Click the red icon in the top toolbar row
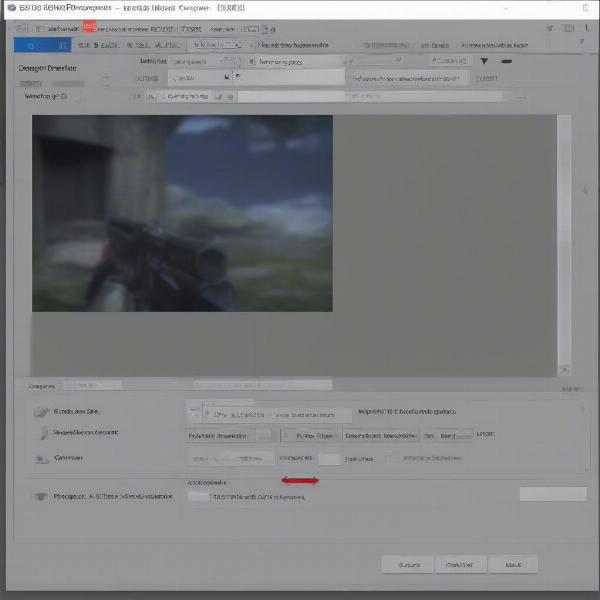The height and width of the screenshot is (600, 600). (x=90, y=27)
